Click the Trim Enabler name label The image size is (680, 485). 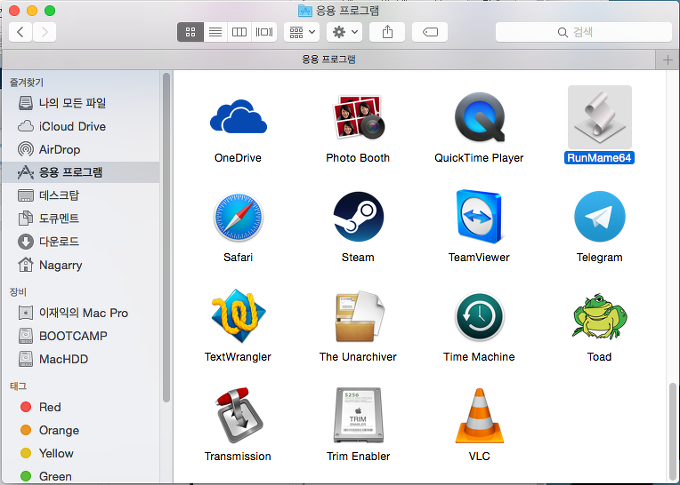click(358, 456)
